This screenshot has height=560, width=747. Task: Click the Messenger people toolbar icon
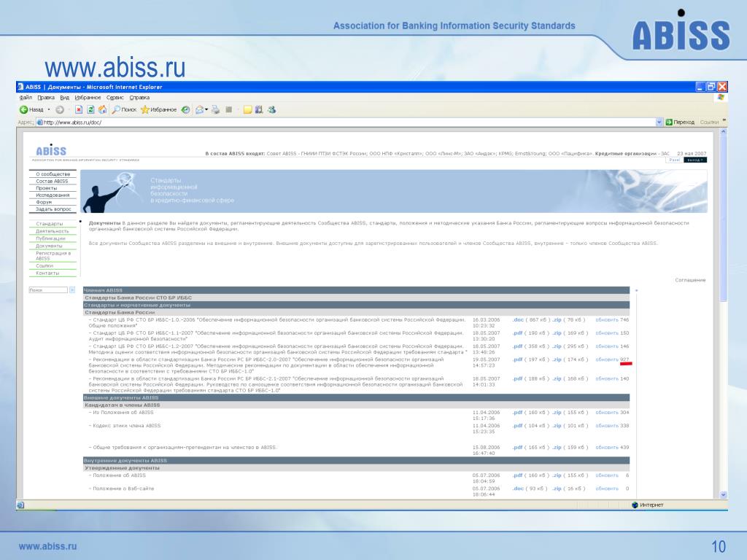[x=271, y=109]
